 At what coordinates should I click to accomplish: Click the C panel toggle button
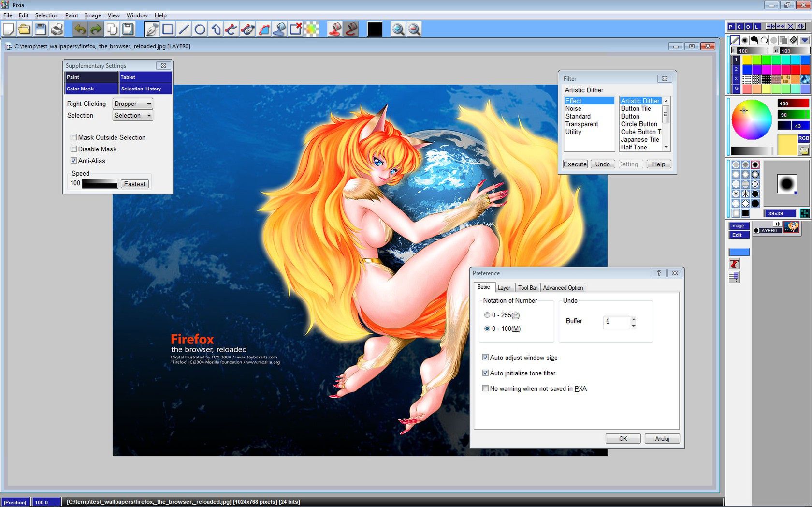point(739,26)
